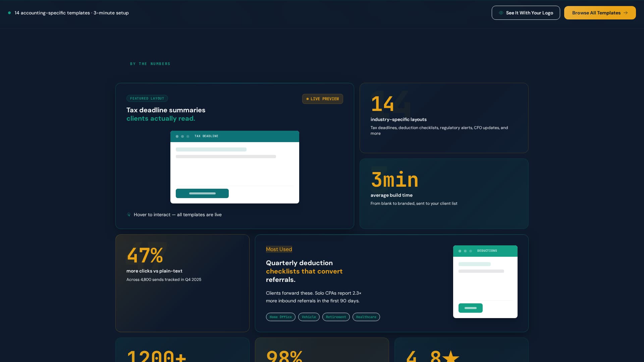
Task: Click the green button inside the Deductions preview
Action: pyautogui.click(x=471, y=308)
